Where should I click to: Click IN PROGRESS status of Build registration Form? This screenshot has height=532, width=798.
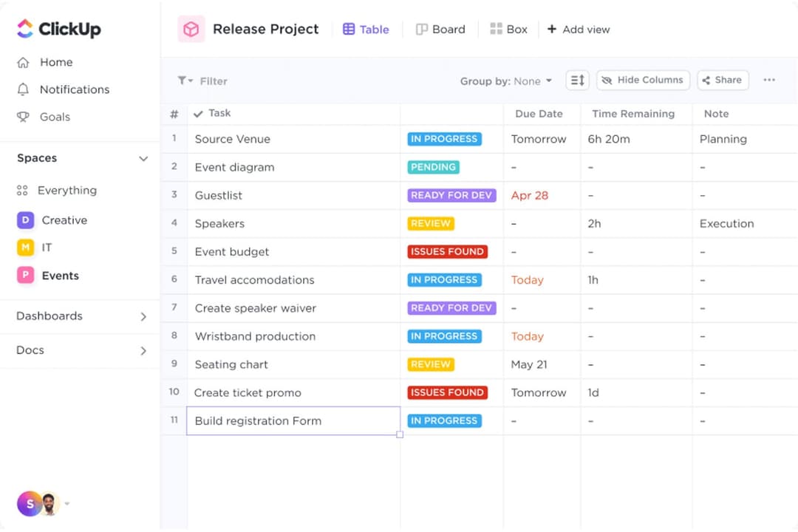pyautogui.click(x=444, y=421)
